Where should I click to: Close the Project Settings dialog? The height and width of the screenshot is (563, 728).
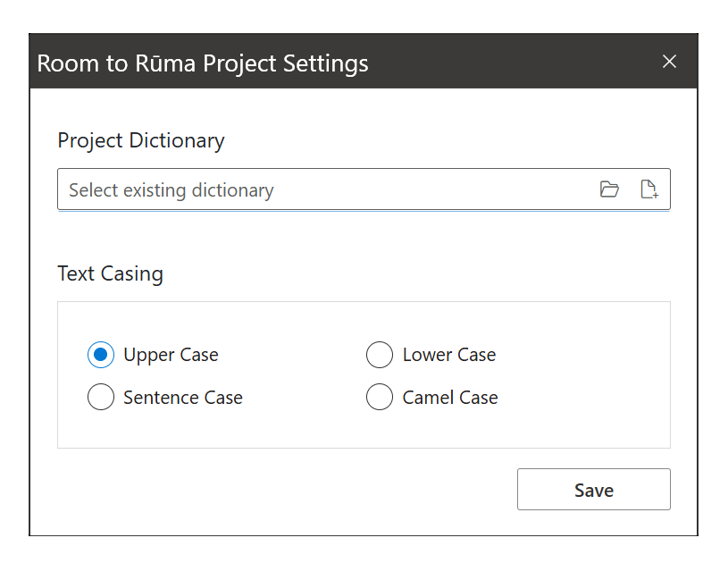pos(669,62)
